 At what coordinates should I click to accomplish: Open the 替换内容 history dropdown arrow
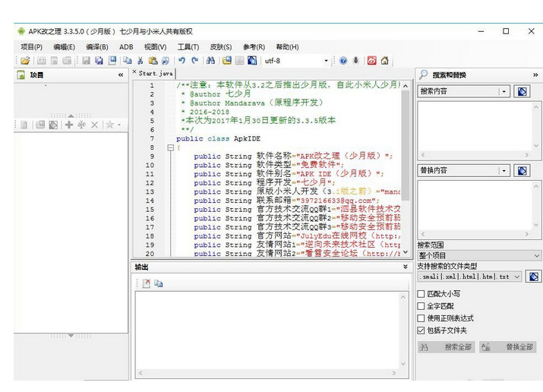504,171
